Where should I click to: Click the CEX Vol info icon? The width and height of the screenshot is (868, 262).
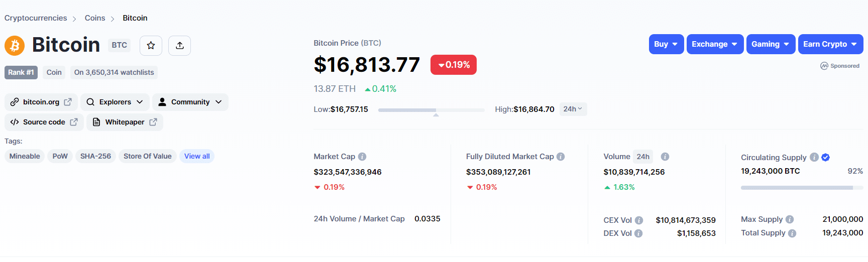coord(639,220)
